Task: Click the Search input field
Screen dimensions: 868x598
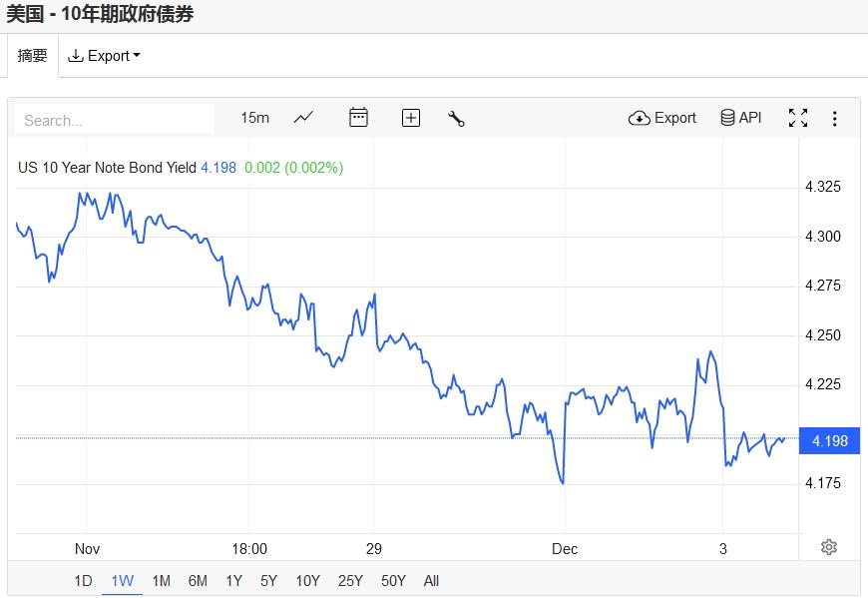Action: tap(114, 120)
